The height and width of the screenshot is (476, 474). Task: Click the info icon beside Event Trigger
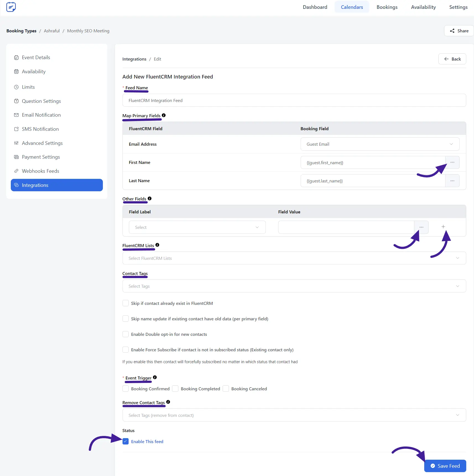click(x=155, y=377)
